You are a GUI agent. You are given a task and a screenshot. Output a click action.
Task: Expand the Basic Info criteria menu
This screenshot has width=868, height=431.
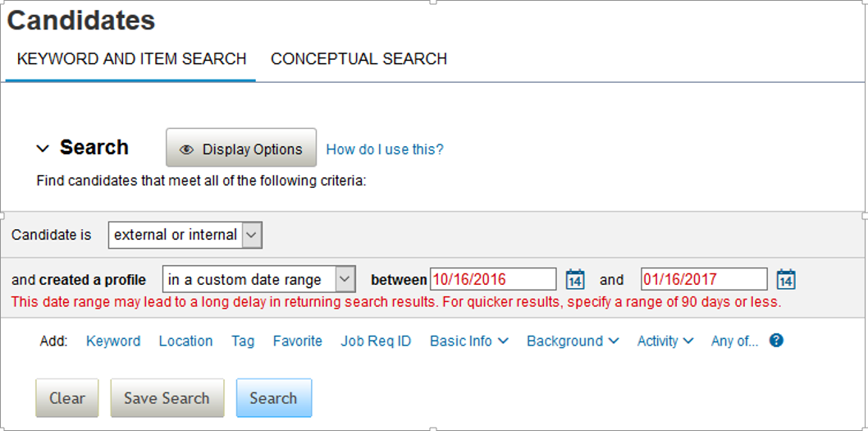[x=469, y=341]
